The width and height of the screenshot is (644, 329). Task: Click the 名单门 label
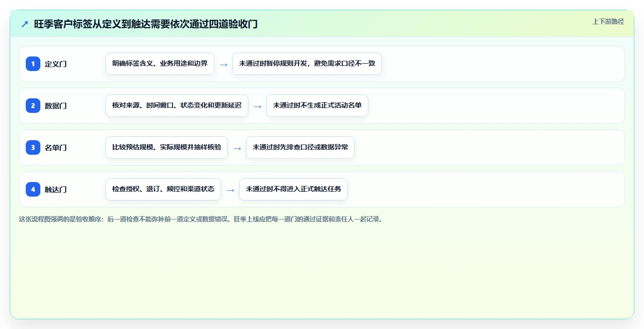tap(56, 147)
